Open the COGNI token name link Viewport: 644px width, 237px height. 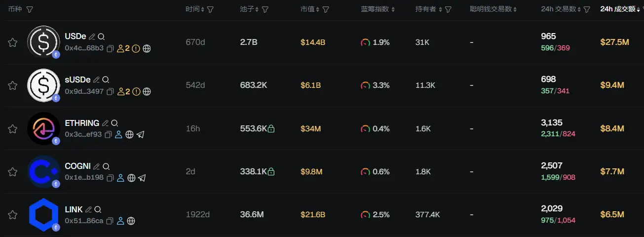77,166
